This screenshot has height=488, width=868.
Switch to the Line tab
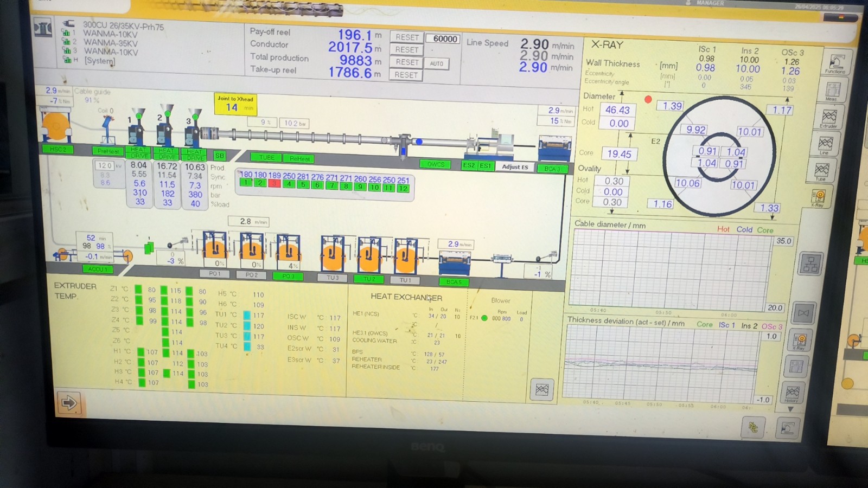point(825,144)
